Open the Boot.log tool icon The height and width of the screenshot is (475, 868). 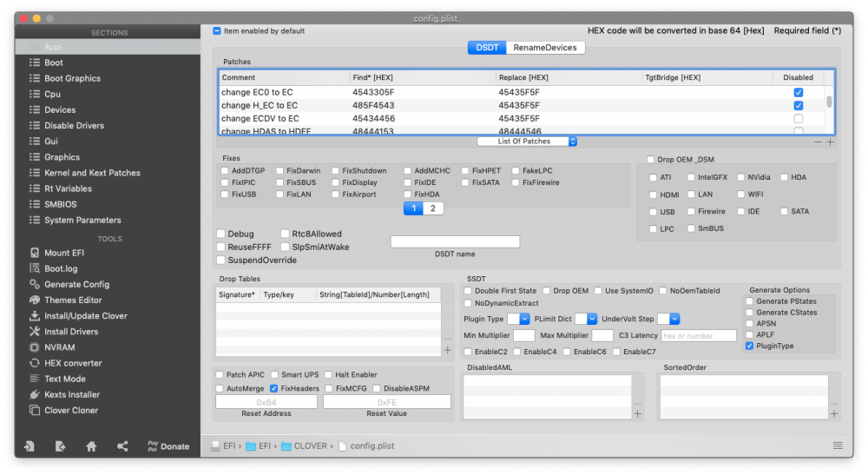pyautogui.click(x=35, y=268)
